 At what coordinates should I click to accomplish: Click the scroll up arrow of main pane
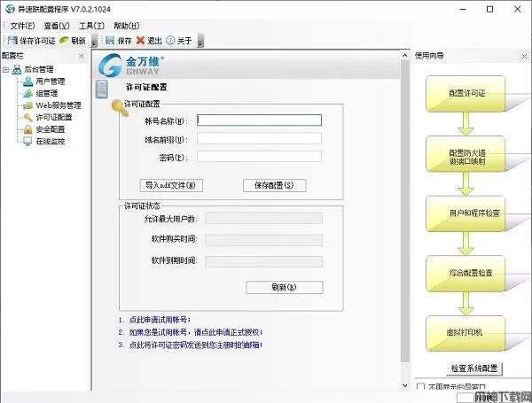click(x=405, y=55)
